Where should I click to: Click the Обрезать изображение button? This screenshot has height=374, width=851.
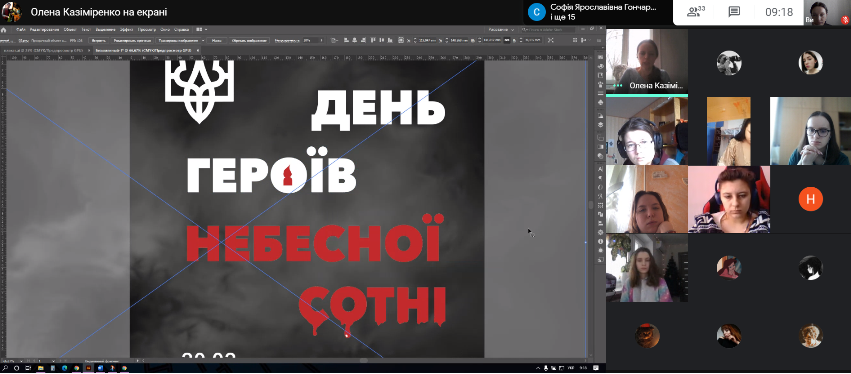coord(250,40)
